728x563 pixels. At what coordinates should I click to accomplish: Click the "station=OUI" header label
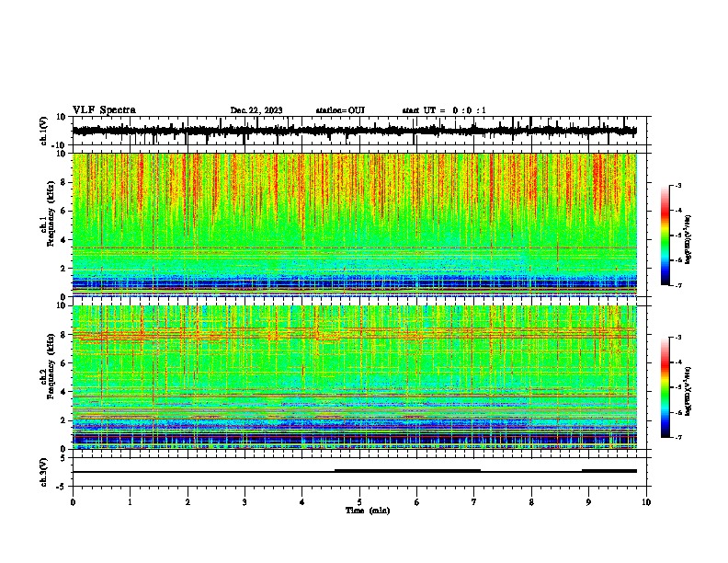coord(340,110)
